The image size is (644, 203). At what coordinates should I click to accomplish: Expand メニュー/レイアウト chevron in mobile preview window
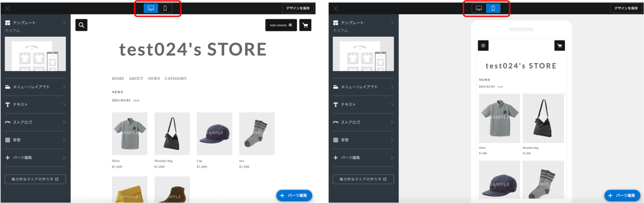click(x=392, y=87)
